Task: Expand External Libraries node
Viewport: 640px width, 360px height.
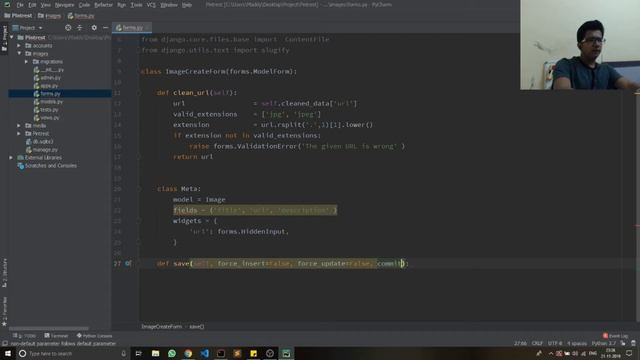Action: (x=11, y=158)
